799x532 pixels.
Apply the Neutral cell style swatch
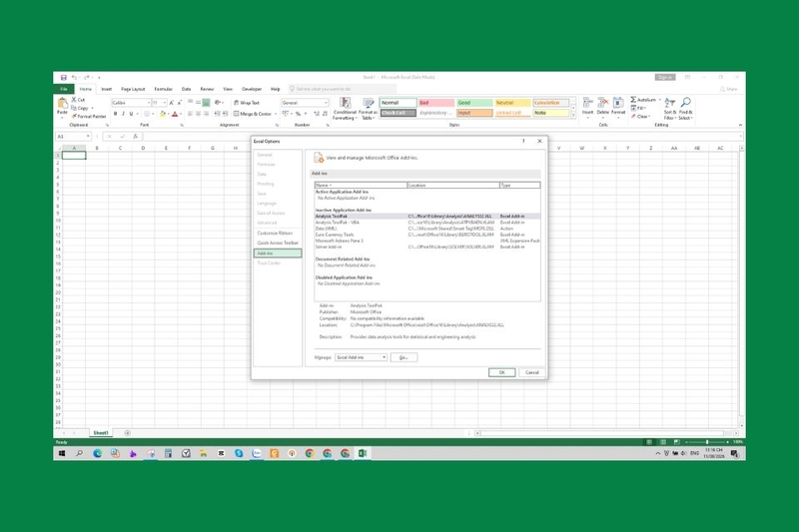(x=512, y=103)
